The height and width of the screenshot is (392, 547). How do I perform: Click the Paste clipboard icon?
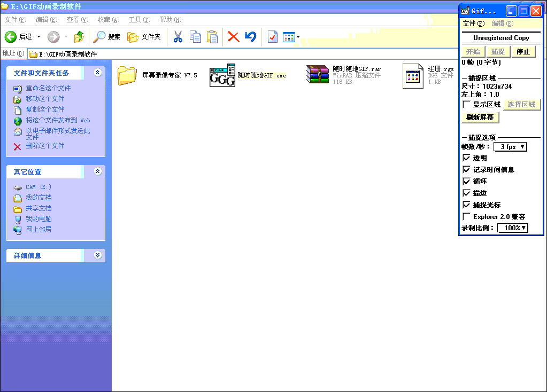click(x=212, y=37)
